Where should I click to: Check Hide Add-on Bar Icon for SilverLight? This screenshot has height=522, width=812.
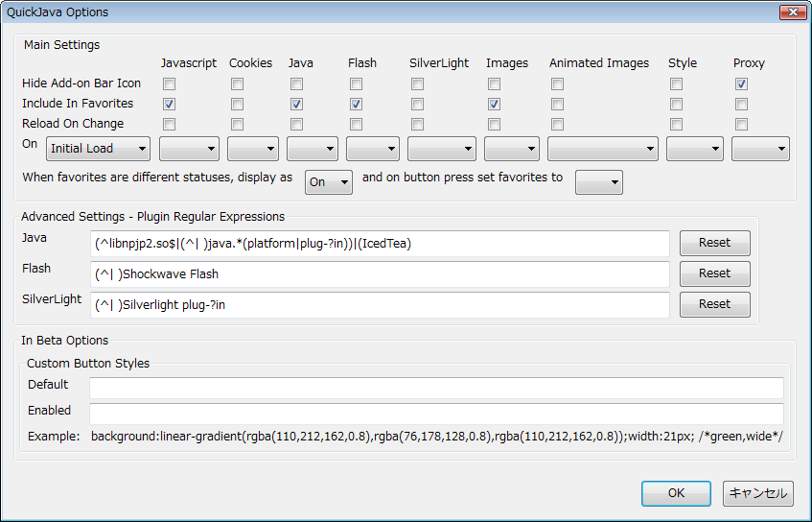417,84
